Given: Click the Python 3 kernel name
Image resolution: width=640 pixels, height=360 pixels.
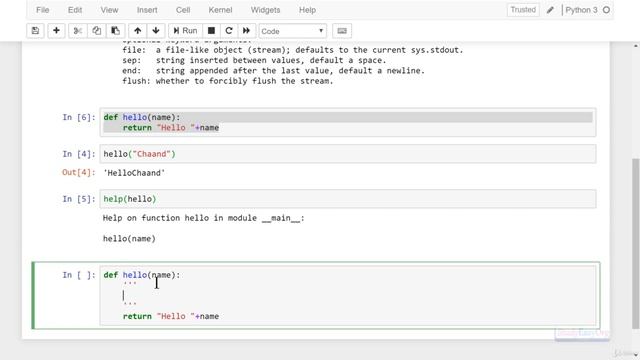Looking at the screenshot, I should (581, 10).
